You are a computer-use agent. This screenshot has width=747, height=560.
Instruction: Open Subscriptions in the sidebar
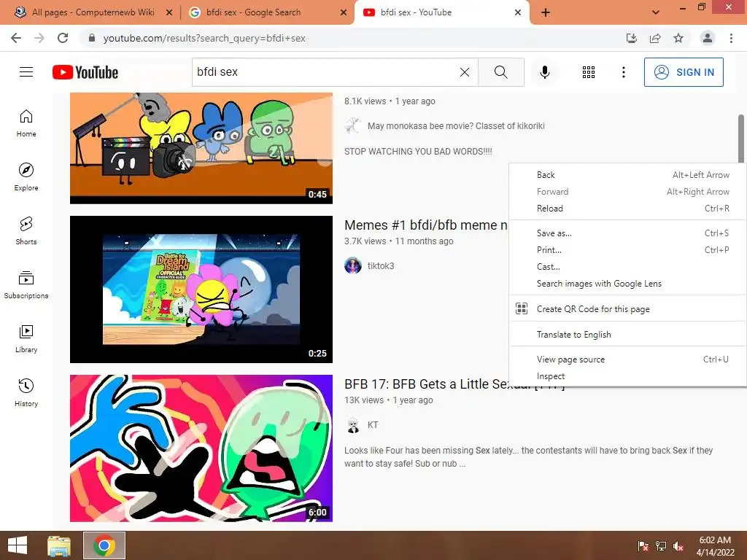(x=26, y=285)
